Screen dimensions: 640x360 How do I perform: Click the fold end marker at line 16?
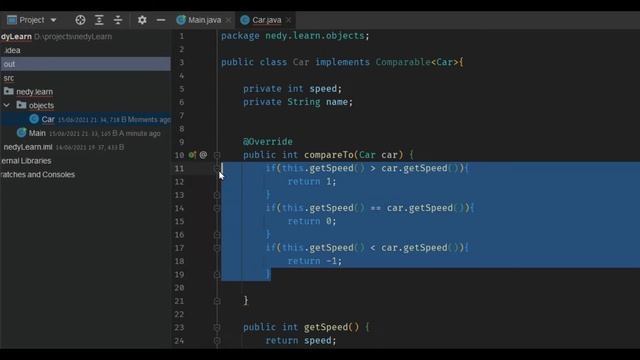point(217,235)
